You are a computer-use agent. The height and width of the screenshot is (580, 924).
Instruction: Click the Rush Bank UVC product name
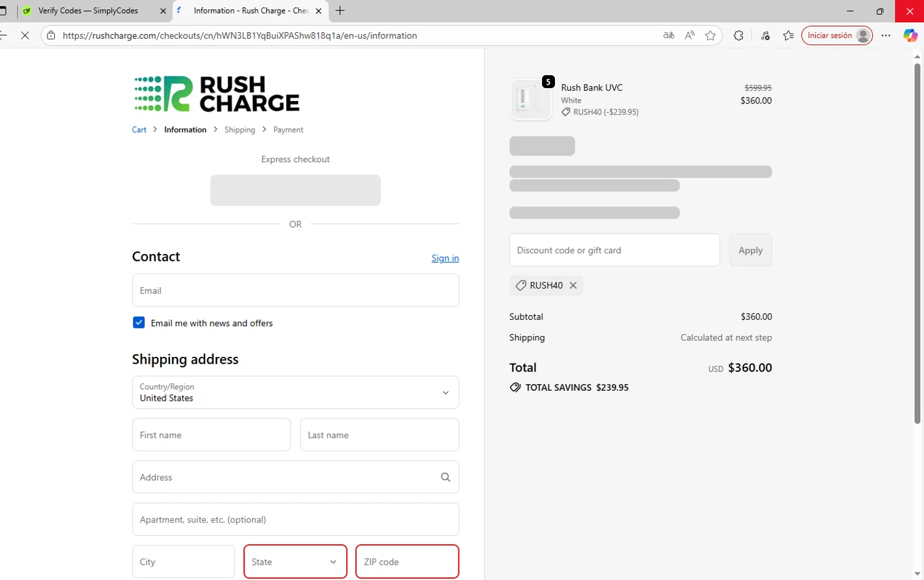pyautogui.click(x=592, y=88)
